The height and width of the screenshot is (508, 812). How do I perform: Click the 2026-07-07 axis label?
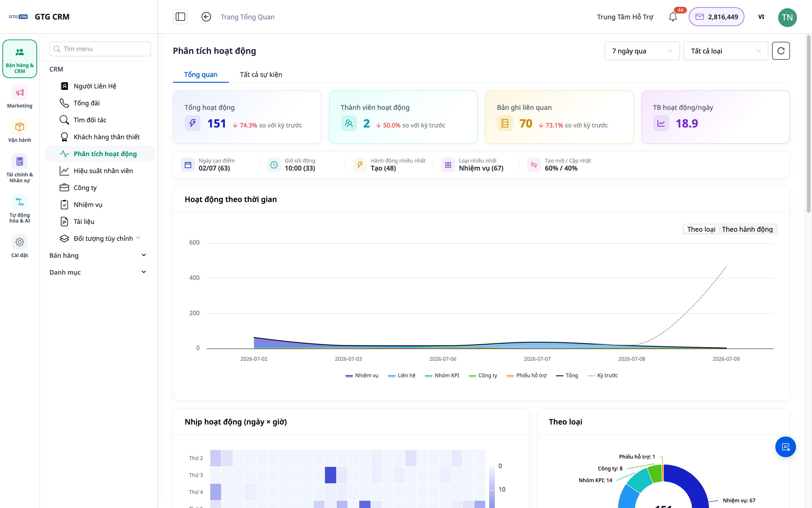coord(537,359)
